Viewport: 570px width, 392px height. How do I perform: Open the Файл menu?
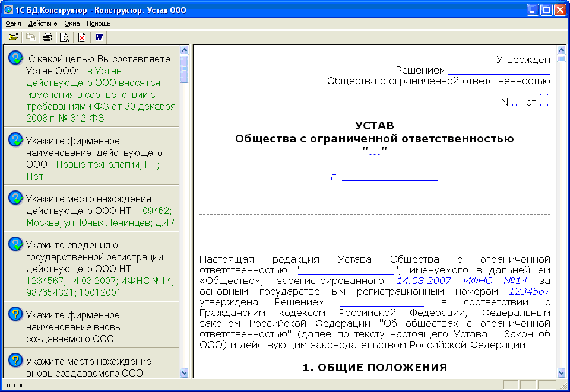point(13,23)
